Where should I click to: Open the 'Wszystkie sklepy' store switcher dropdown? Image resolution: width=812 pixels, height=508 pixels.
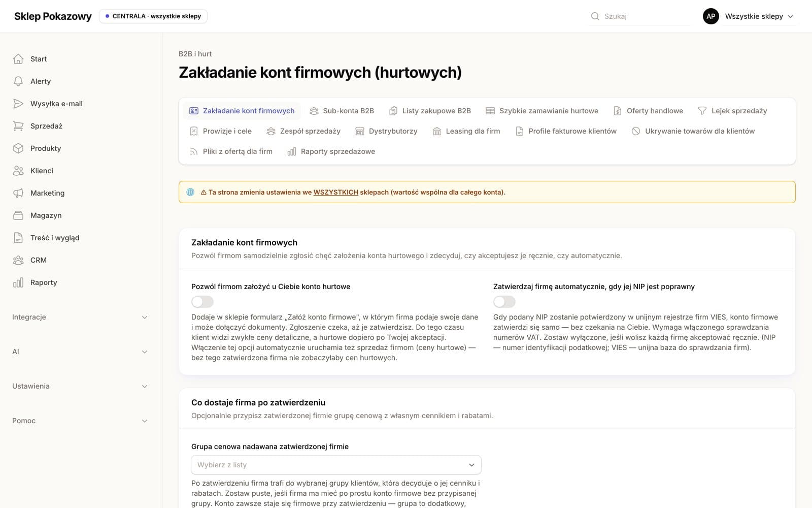(749, 16)
